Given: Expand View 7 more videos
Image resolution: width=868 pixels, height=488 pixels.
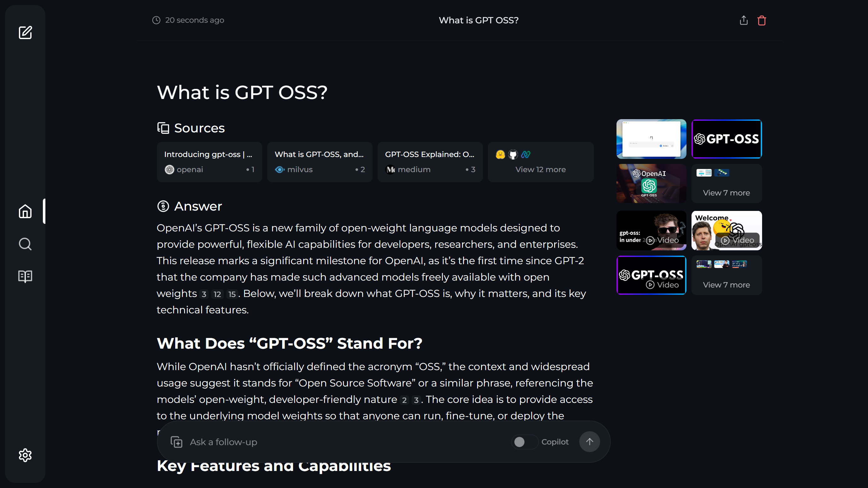Looking at the screenshot, I should point(726,275).
